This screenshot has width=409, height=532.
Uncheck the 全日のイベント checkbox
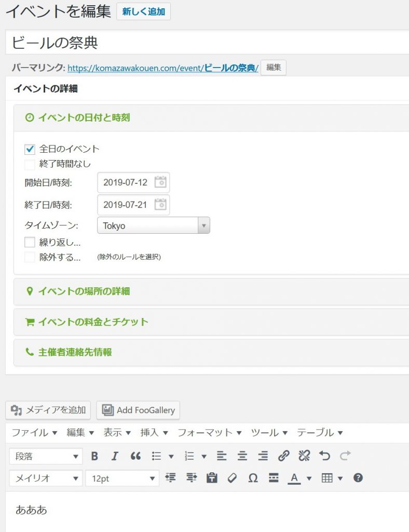(x=30, y=149)
